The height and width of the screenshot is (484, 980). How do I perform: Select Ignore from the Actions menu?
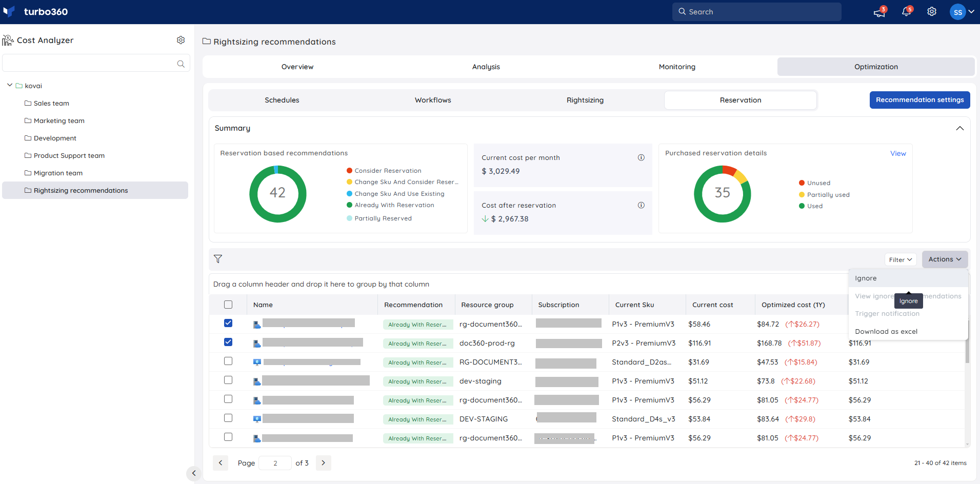point(908,278)
